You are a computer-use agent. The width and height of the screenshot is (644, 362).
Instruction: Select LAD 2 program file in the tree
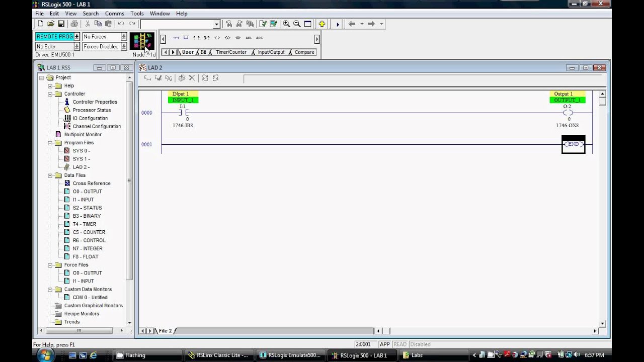click(x=81, y=167)
